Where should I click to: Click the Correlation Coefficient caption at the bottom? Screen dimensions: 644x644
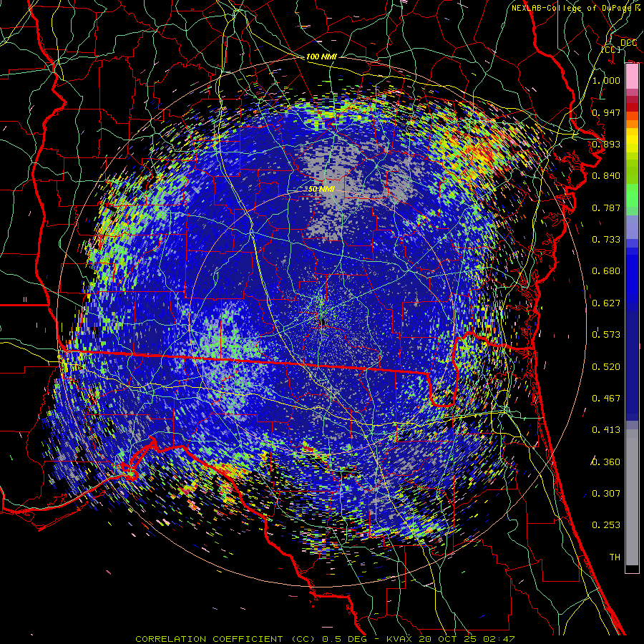click(324, 639)
